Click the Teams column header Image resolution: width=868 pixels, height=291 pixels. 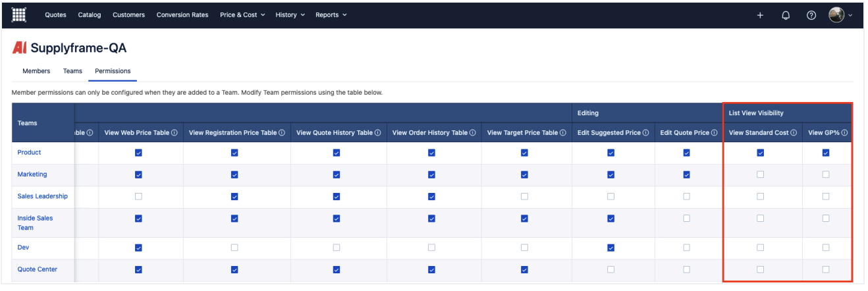pyautogui.click(x=43, y=123)
